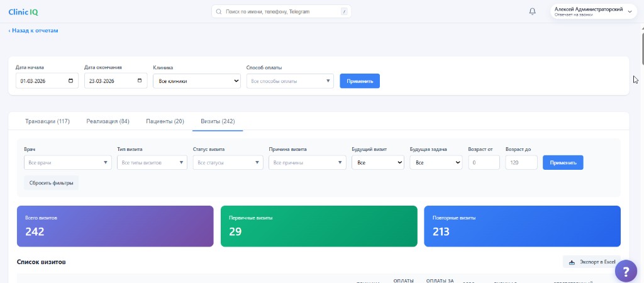
Task: Focus the search by name field
Action: pos(281,11)
